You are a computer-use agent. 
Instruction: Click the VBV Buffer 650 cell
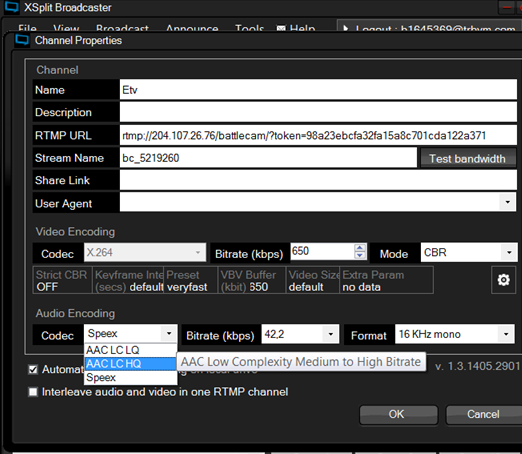pyautogui.click(x=252, y=280)
